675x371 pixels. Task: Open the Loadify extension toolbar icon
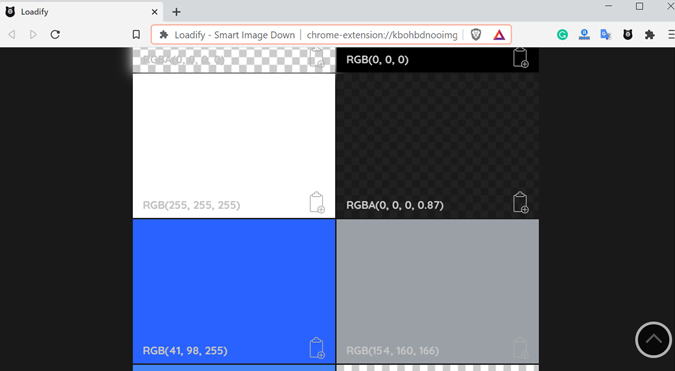(x=628, y=35)
